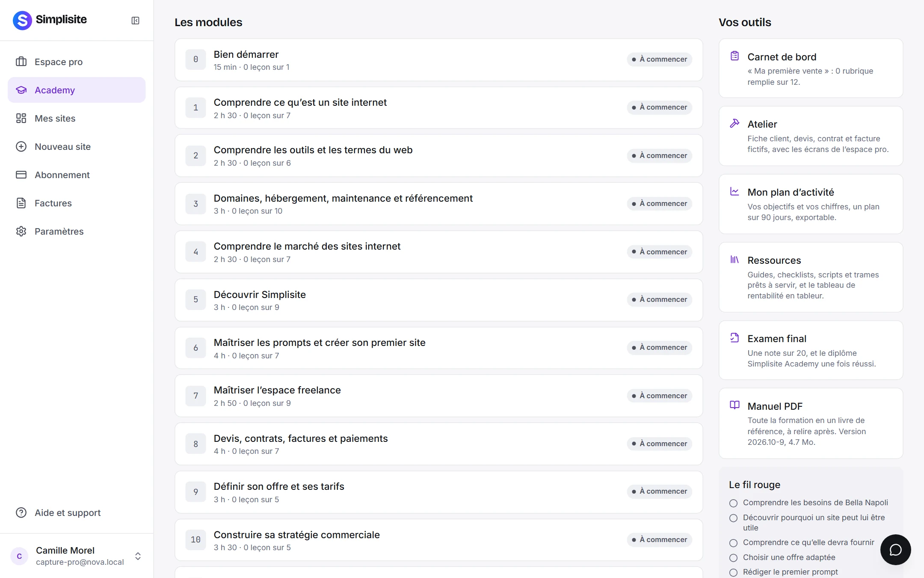Open the 'Bien démarrer' module
This screenshot has height=578, width=924.
click(x=438, y=60)
